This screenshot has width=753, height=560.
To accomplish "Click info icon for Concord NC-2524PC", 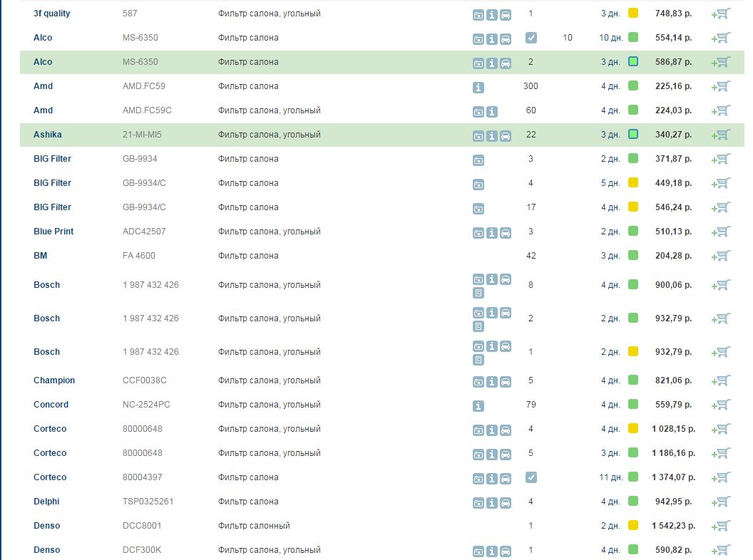I will click(478, 405).
